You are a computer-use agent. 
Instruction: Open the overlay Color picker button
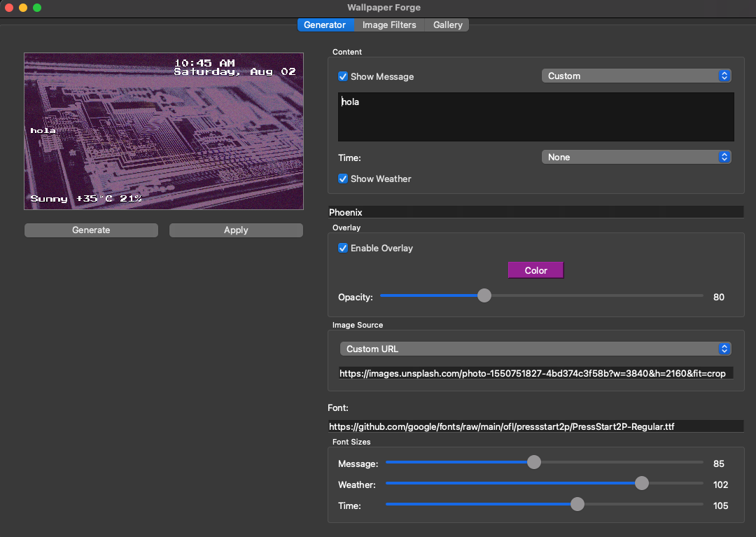(535, 270)
